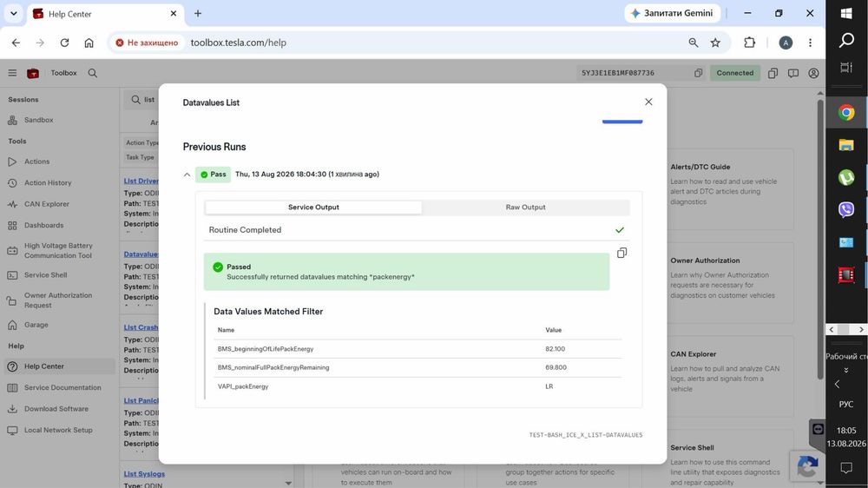
Task: Click the List Syslogs link
Action: [x=144, y=473]
